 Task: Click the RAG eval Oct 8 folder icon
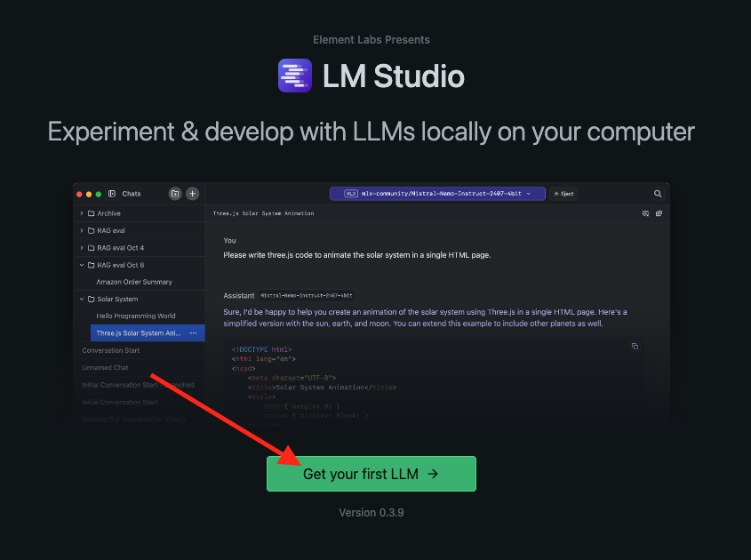click(x=91, y=265)
